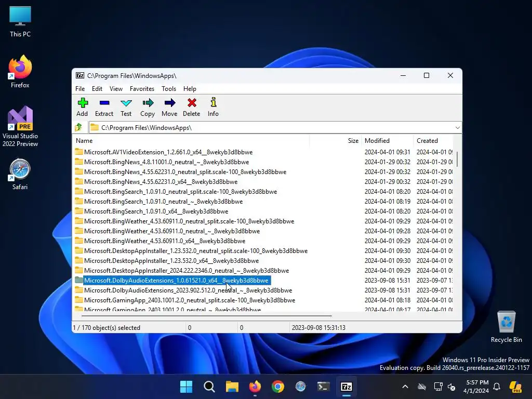Open the File menu
The width and height of the screenshot is (532, 399).
click(80, 88)
